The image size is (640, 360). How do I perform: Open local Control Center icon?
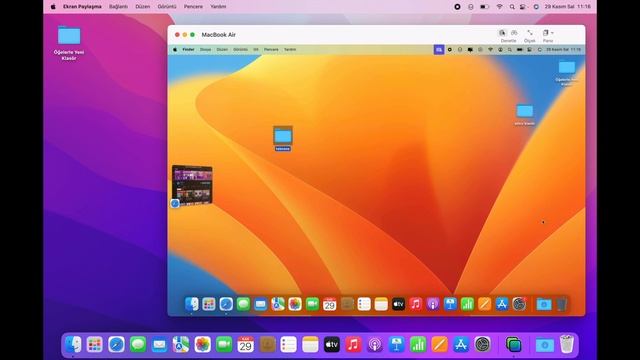click(x=523, y=7)
